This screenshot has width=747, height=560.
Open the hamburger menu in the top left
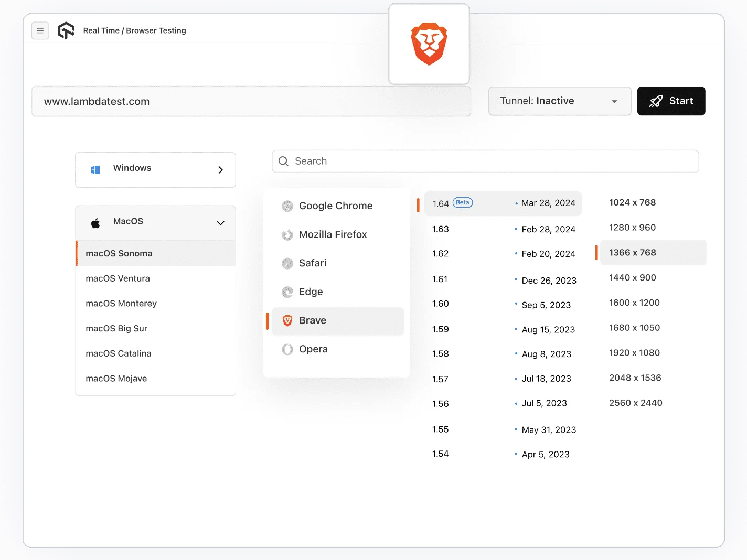pyautogui.click(x=40, y=30)
